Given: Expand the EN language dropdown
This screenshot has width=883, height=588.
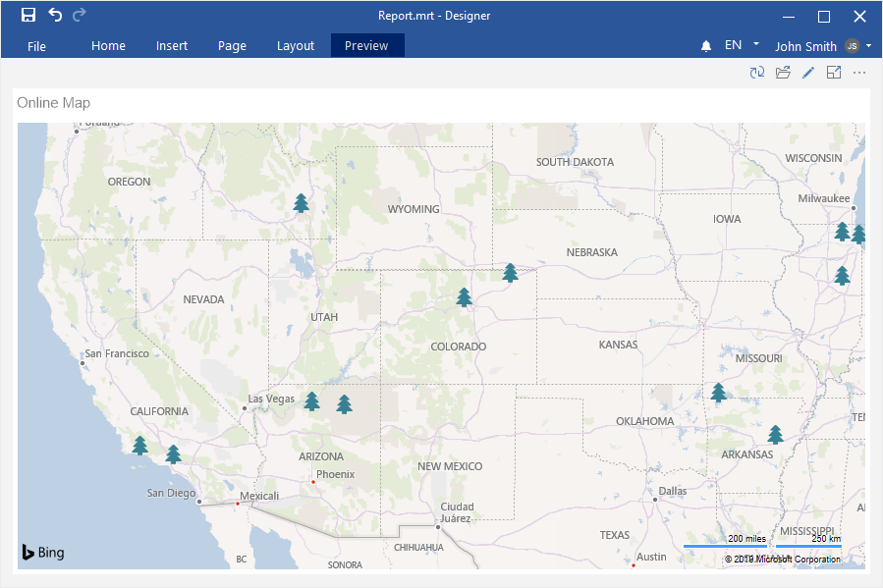Looking at the screenshot, I should pos(755,44).
